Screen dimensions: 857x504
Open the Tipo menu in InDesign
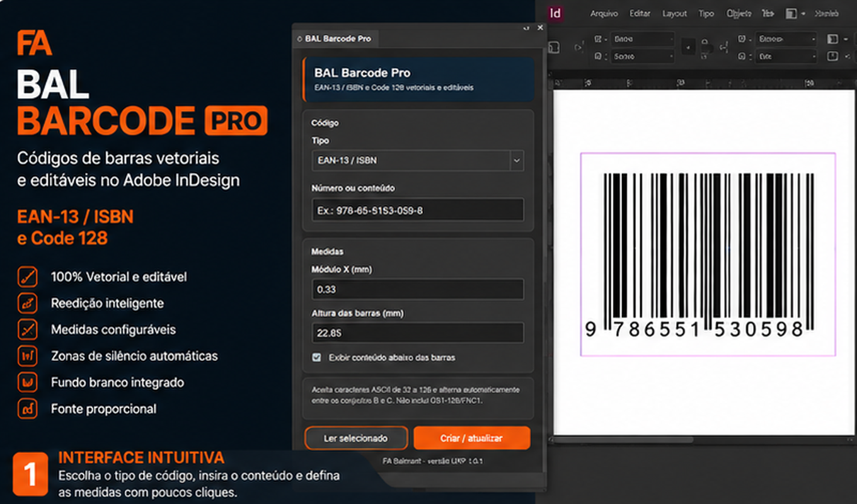tap(706, 13)
